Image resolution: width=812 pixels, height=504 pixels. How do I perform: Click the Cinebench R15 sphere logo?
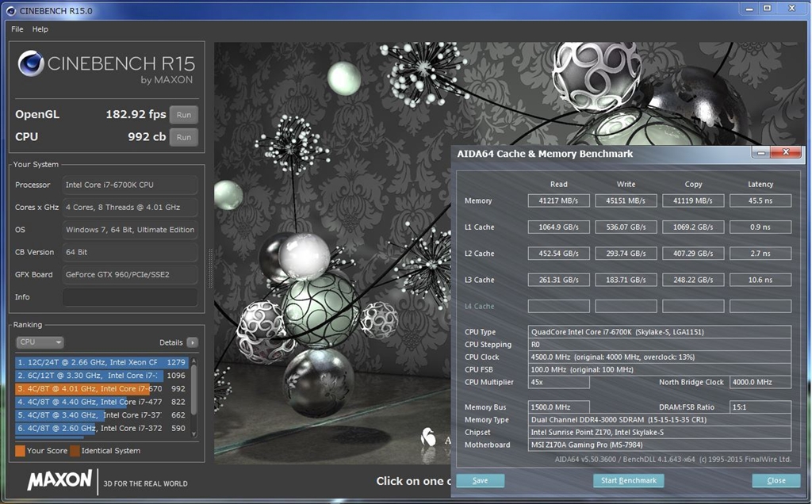coord(31,64)
